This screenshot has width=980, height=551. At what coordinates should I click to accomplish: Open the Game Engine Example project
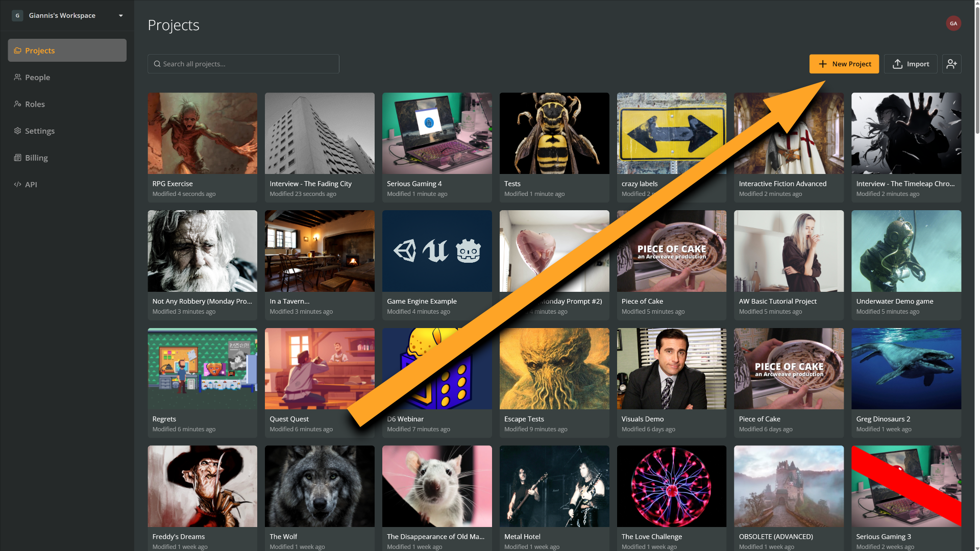437,251
